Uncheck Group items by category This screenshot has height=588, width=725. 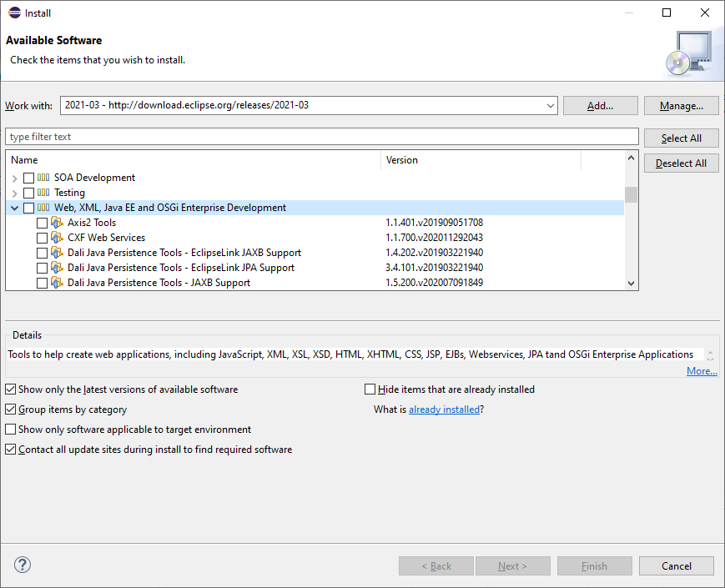tap(11, 410)
